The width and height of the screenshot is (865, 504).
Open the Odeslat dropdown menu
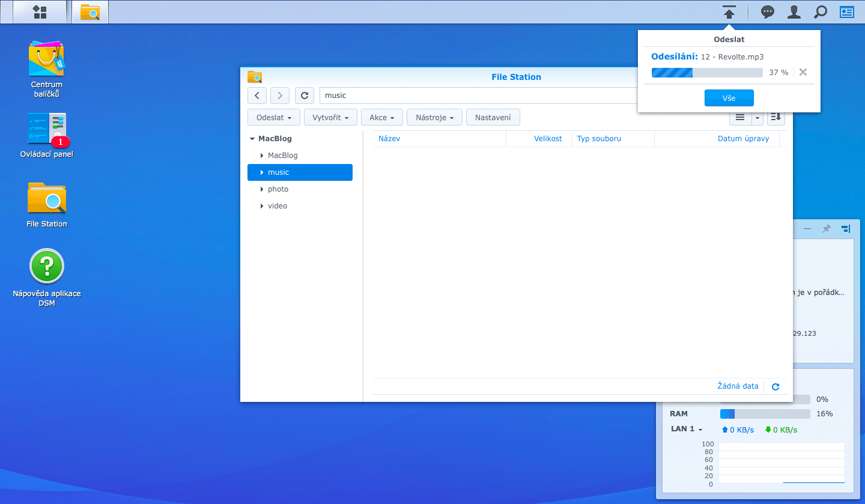tap(274, 117)
